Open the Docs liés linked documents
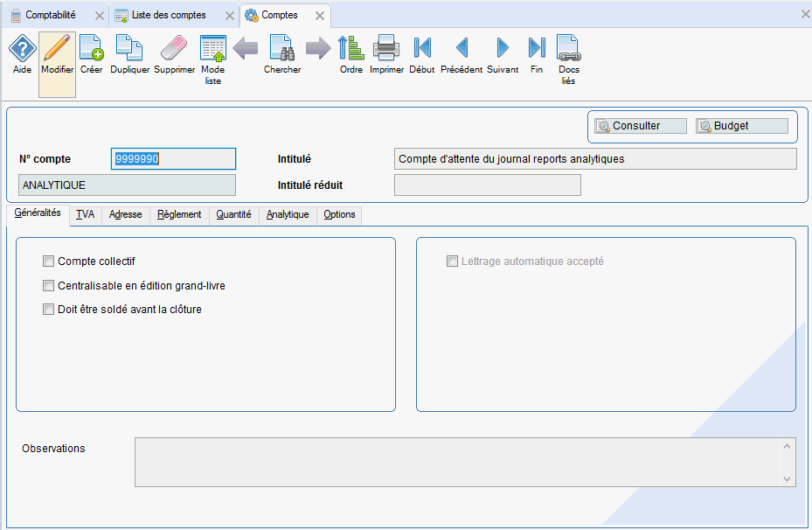The height and width of the screenshot is (530, 812). click(x=568, y=50)
